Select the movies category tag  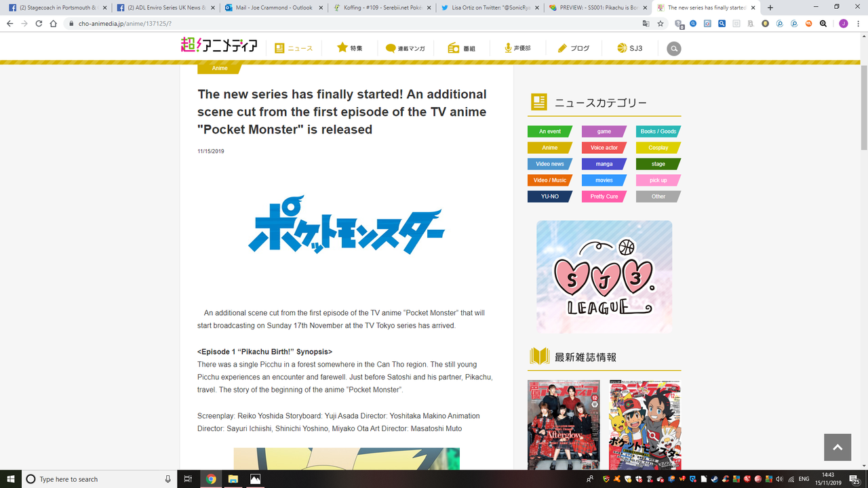pyautogui.click(x=604, y=180)
